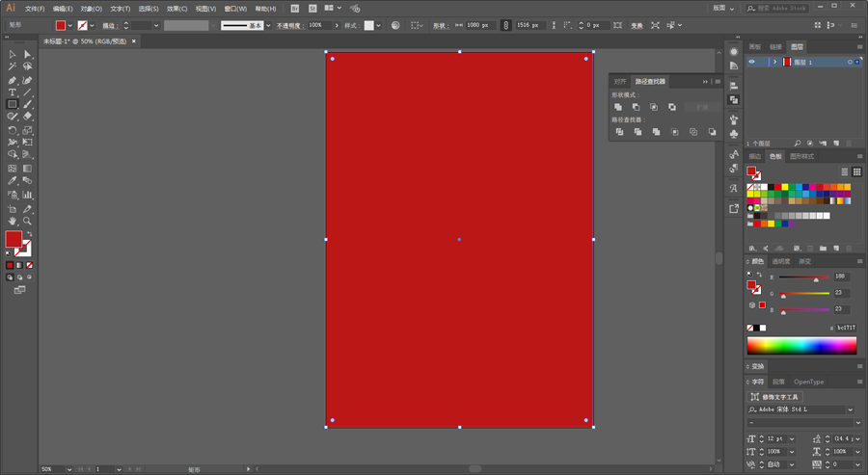Open the zoom level dropdown in the status bar

click(69, 469)
